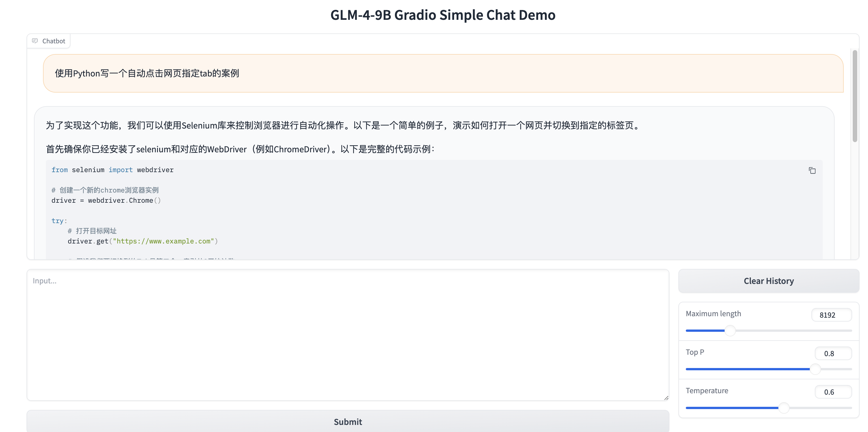Click the Maximum length slider handle
The height and width of the screenshot is (432, 868).
coord(730,330)
